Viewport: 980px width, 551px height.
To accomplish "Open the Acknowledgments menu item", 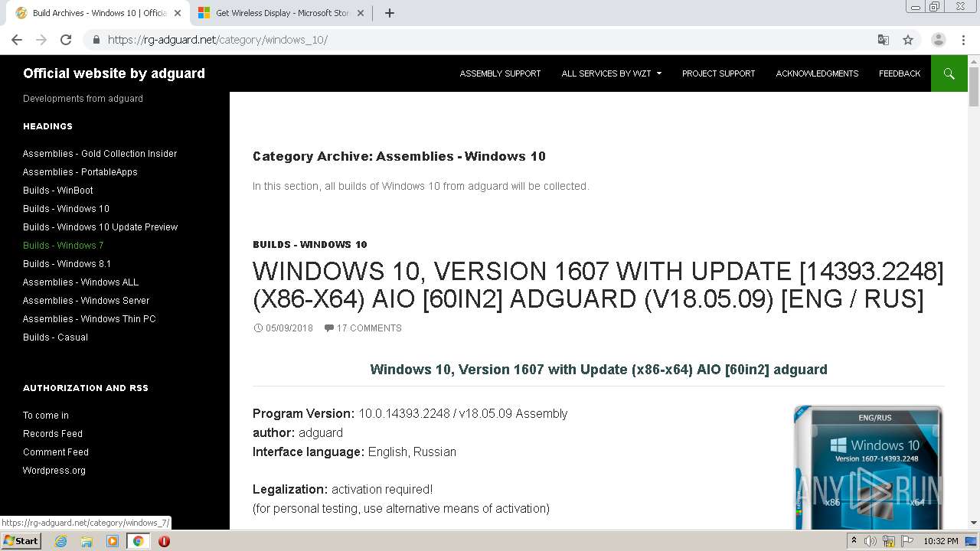I will [x=817, y=73].
